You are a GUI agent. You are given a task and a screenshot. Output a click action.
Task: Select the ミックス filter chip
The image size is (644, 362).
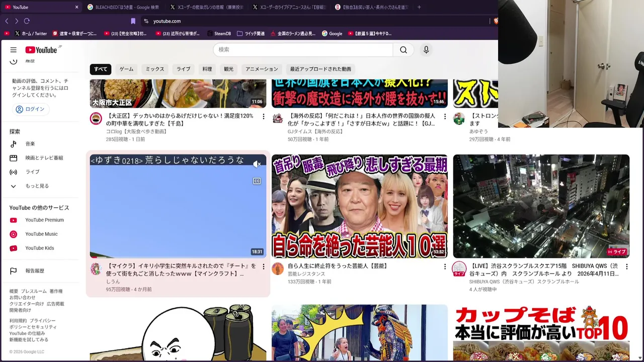155,69
